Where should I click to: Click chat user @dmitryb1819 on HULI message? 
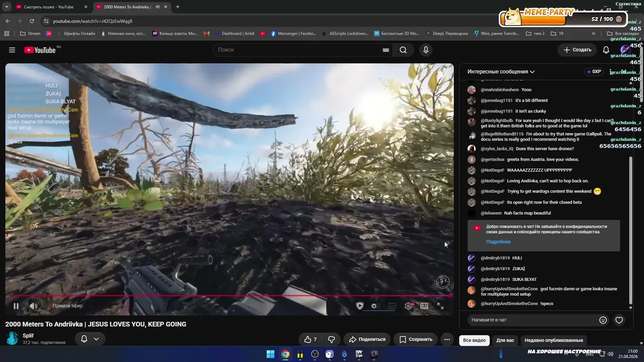click(495, 258)
